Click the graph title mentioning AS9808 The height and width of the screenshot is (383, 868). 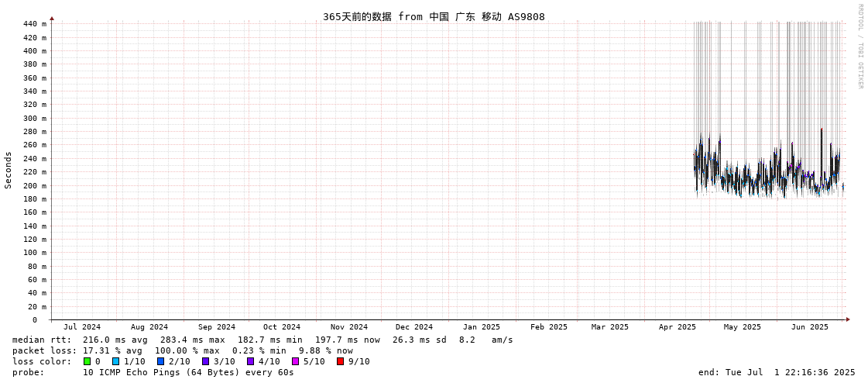point(434,16)
